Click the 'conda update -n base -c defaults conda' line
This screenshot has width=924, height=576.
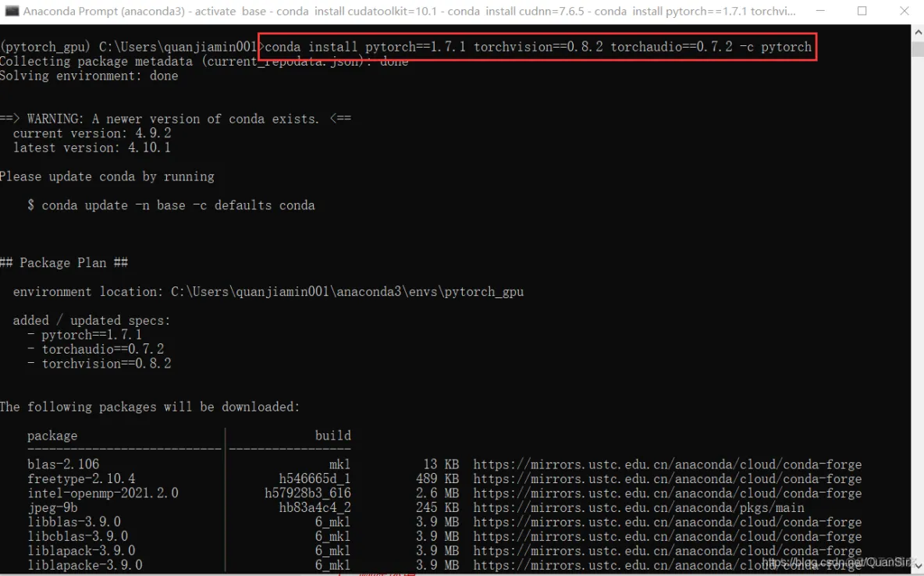[171, 205]
